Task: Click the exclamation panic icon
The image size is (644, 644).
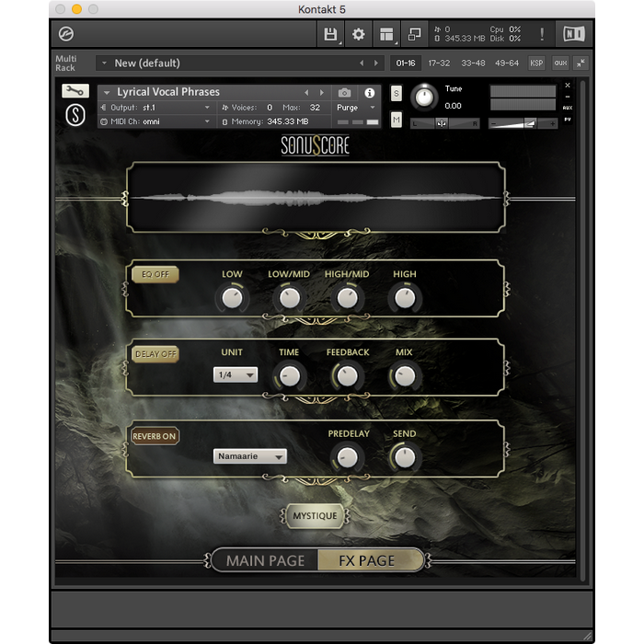Action: (542, 35)
